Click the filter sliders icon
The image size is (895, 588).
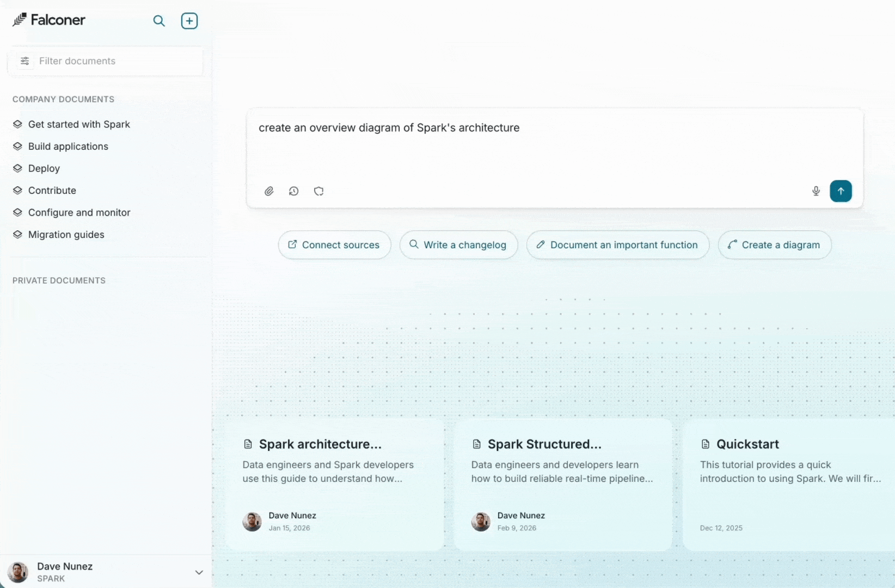(25, 61)
